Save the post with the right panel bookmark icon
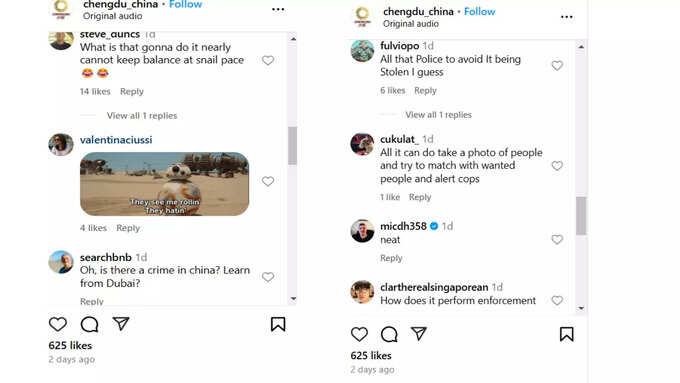The image size is (680, 383). click(566, 334)
